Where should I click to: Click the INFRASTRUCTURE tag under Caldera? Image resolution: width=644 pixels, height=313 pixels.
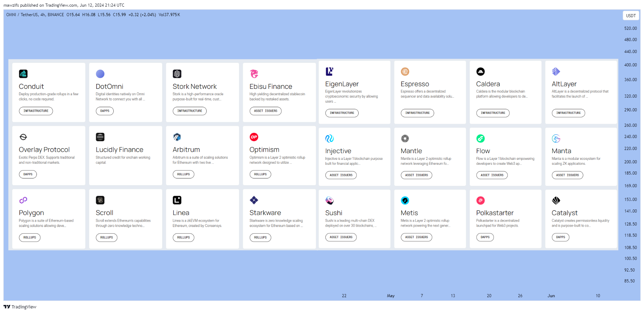coord(493,113)
